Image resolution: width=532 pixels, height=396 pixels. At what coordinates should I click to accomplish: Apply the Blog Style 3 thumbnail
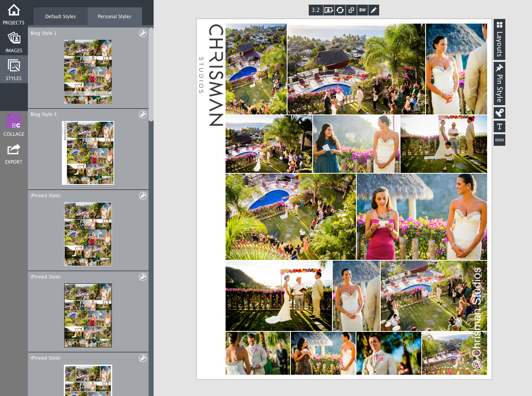88,153
